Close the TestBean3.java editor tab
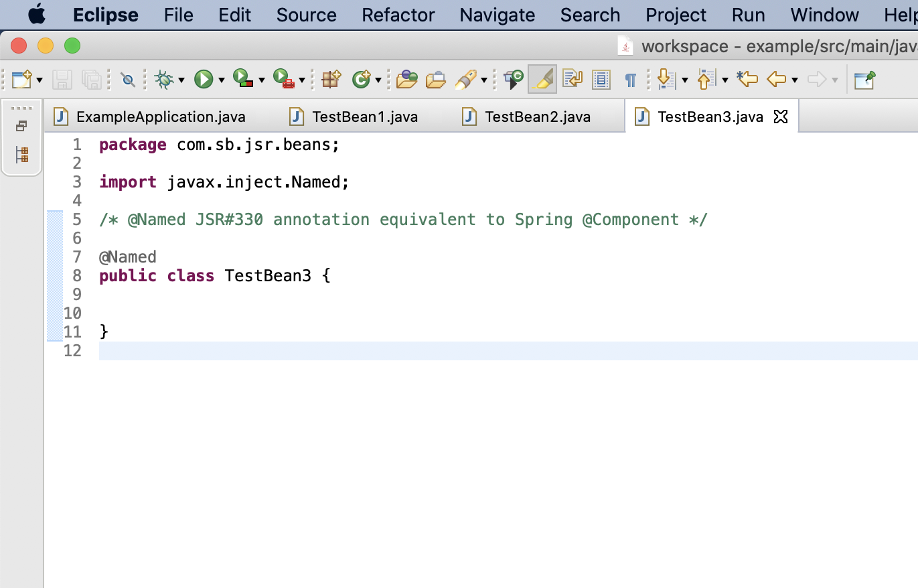Image resolution: width=918 pixels, height=588 pixels. [x=780, y=117]
